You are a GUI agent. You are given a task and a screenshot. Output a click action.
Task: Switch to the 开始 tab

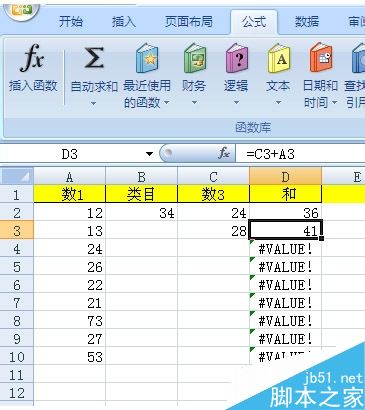[x=71, y=22]
